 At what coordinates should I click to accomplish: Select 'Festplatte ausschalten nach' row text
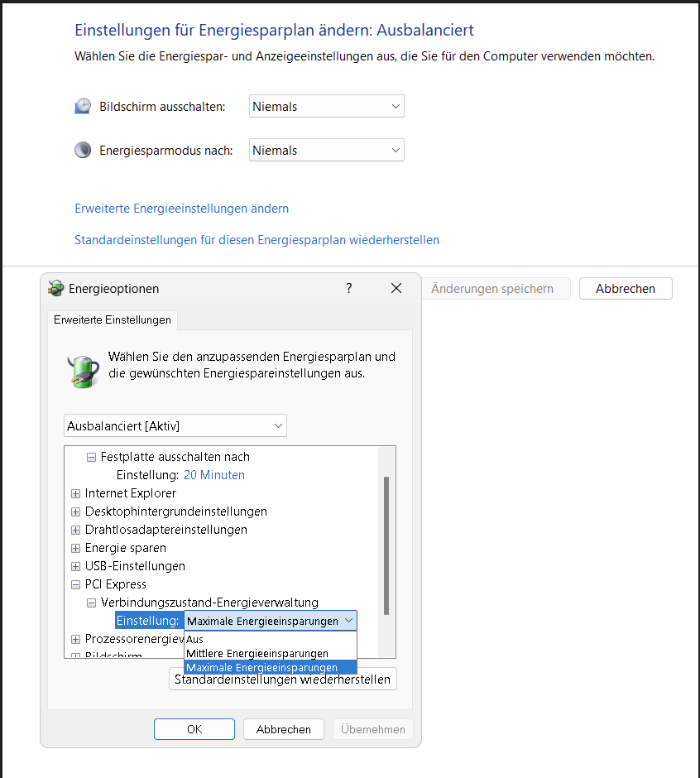tap(175, 457)
